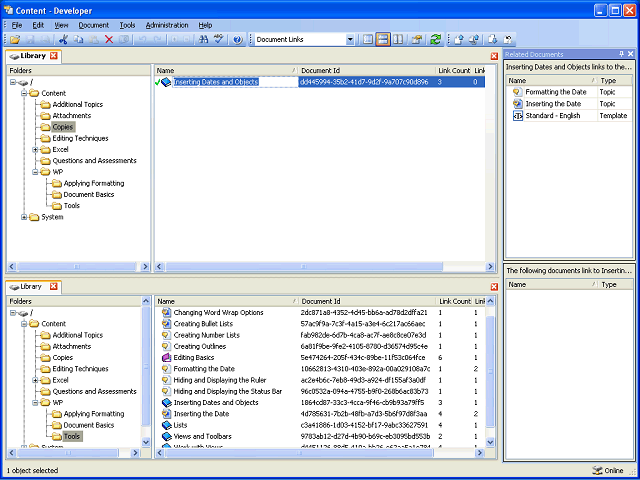The height and width of the screenshot is (480, 640).
Task: Click the Cut scissors icon
Action: [x=63, y=39]
